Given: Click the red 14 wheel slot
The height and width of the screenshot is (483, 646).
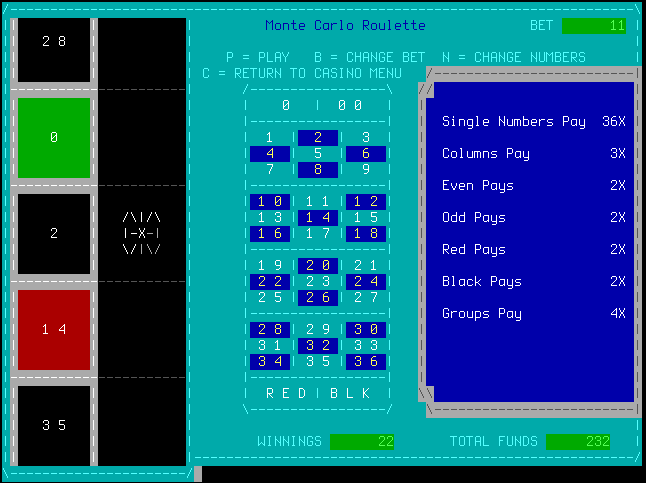Looking at the screenshot, I should 54,330.
